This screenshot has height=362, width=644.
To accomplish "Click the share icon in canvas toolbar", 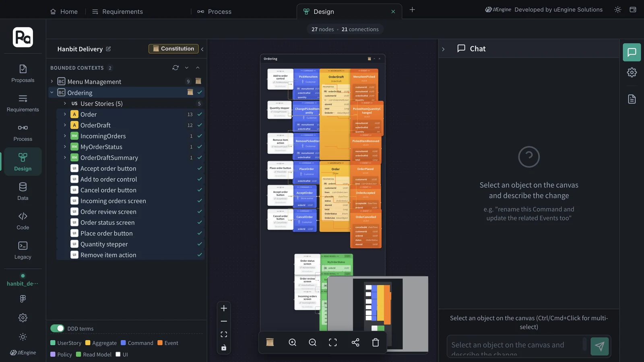I will click(355, 342).
